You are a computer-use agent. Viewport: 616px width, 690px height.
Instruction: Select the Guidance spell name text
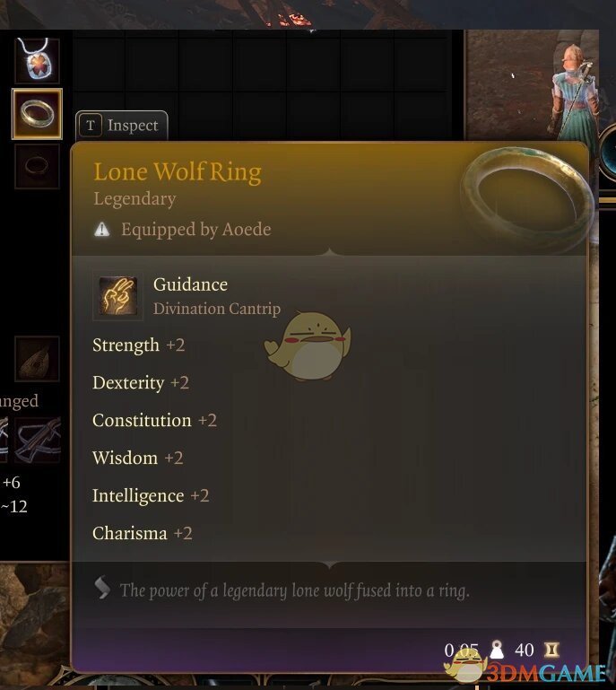click(x=190, y=284)
